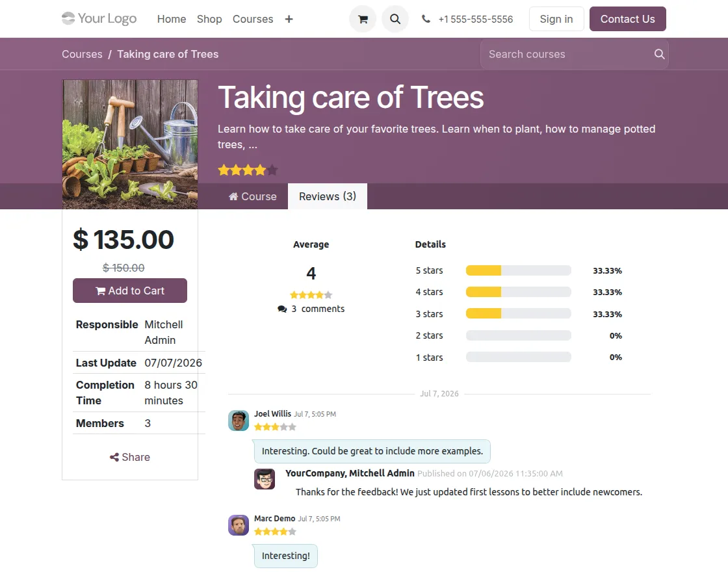Click the "3 comments" count text
728x572 pixels.
(x=318, y=309)
